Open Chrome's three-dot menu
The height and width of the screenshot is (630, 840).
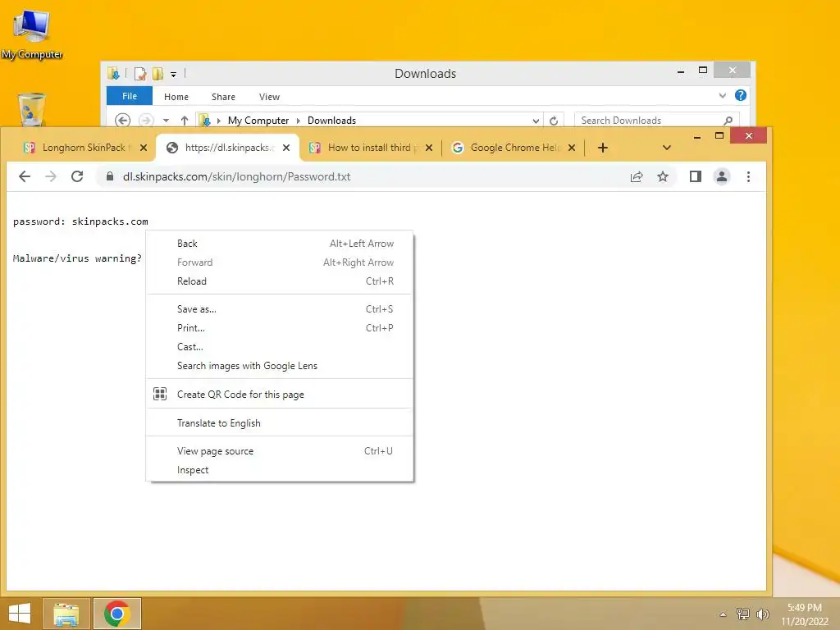point(748,176)
